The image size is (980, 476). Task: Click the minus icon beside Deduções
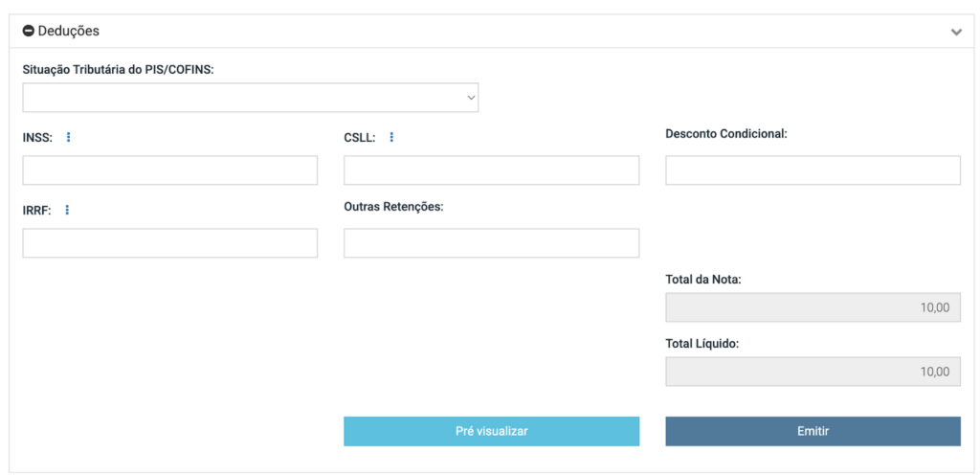(29, 32)
